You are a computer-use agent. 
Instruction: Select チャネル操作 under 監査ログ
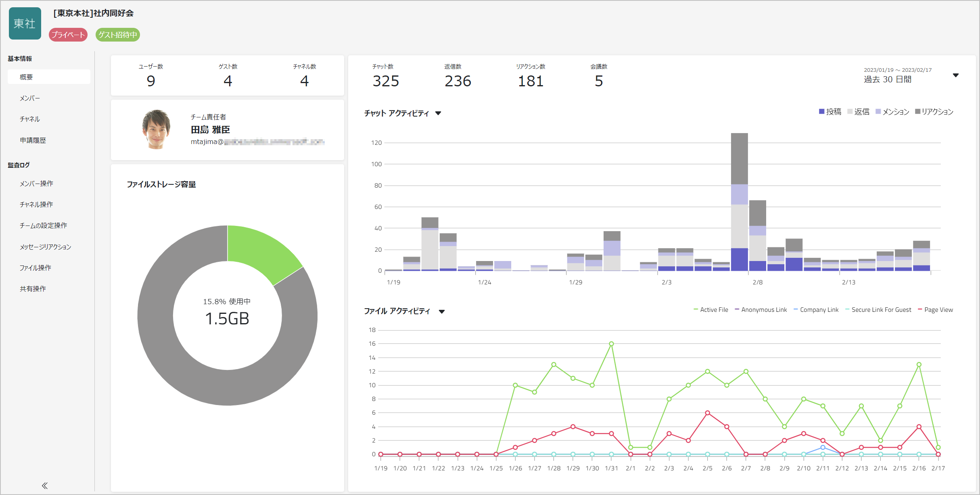click(x=36, y=205)
